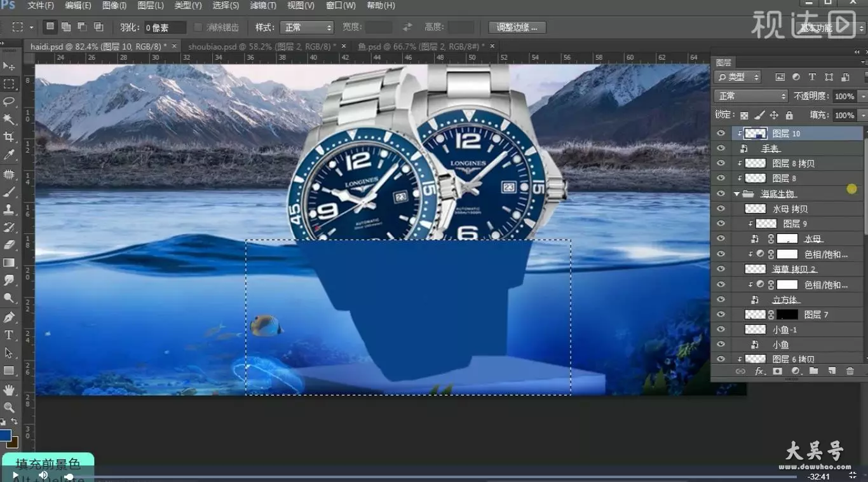Select the Move tool
Screen dimensions: 868x482
pos(9,66)
